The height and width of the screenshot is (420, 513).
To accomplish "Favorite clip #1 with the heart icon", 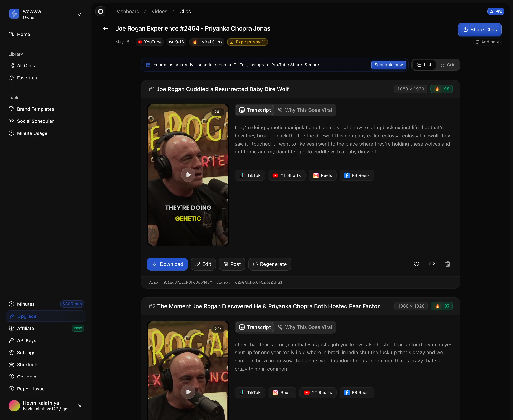I will (416, 264).
